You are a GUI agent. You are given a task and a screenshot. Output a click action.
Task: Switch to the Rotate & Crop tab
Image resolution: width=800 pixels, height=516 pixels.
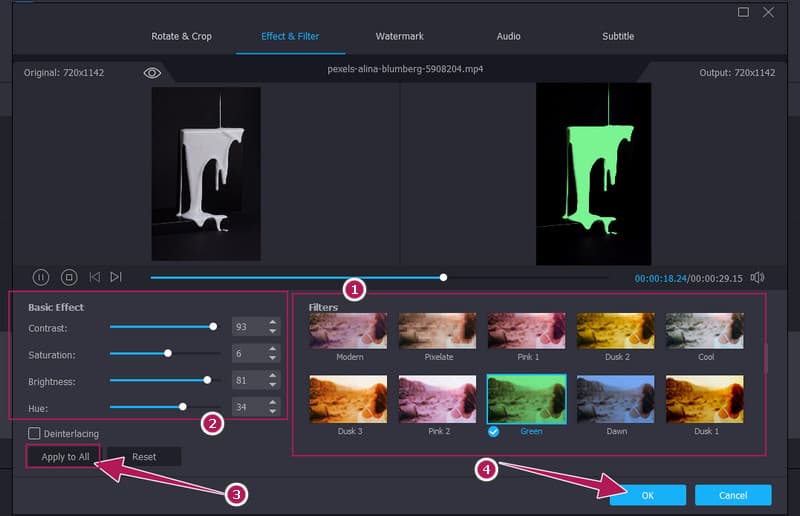point(181,36)
